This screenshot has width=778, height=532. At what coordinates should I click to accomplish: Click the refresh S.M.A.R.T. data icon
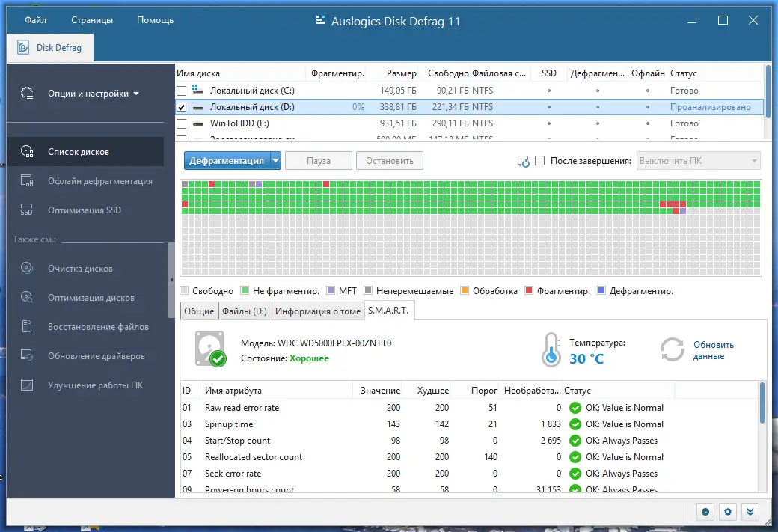pyautogui.click(x=672, y=349)
